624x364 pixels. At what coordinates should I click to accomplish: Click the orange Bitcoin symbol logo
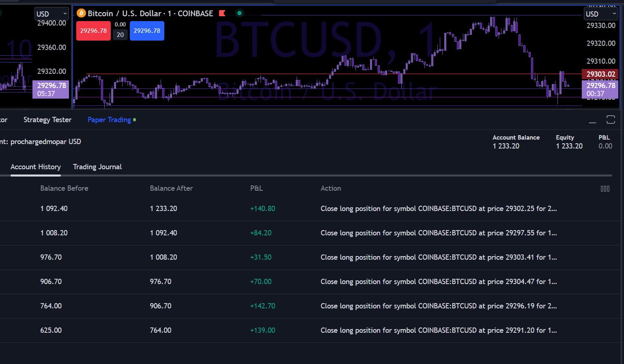click(x=81, y=13)
